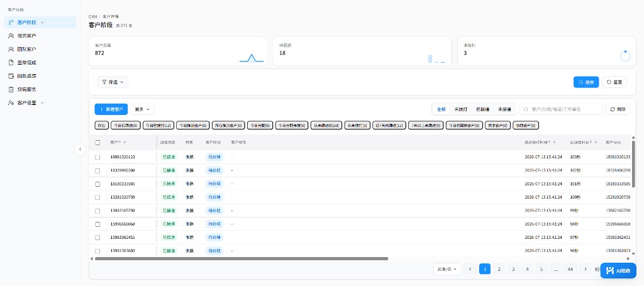The width and height of the screenshot is (644, 286).
Task: Sort by the 总通话时长 column arrow
Action: [x=596, y=143]
